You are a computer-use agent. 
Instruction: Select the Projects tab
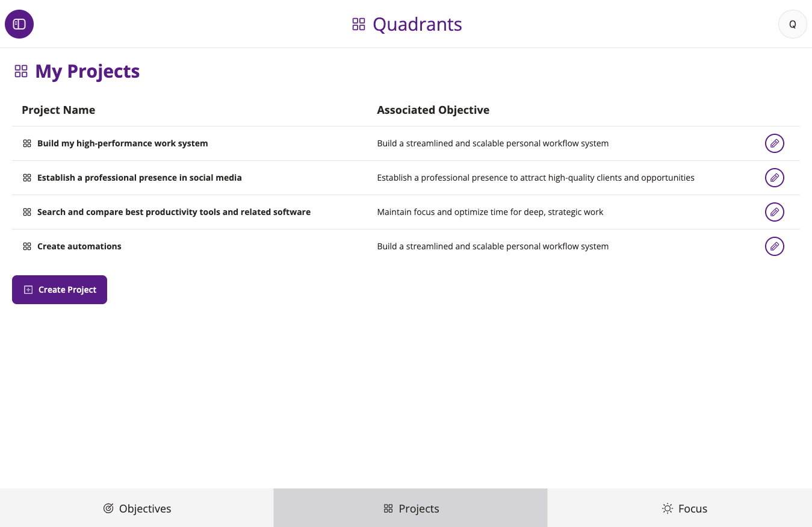tap(411, 508)
